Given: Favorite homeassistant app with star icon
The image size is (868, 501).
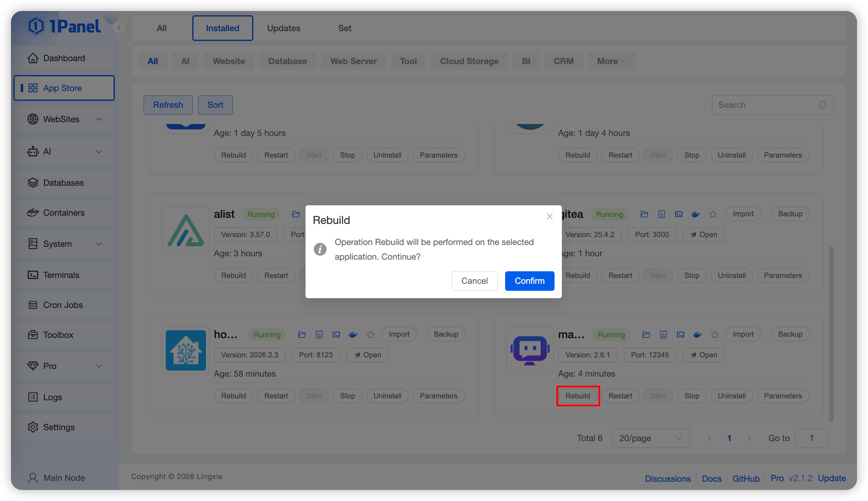Looking at the screenshot, I should tap(370, 335).
